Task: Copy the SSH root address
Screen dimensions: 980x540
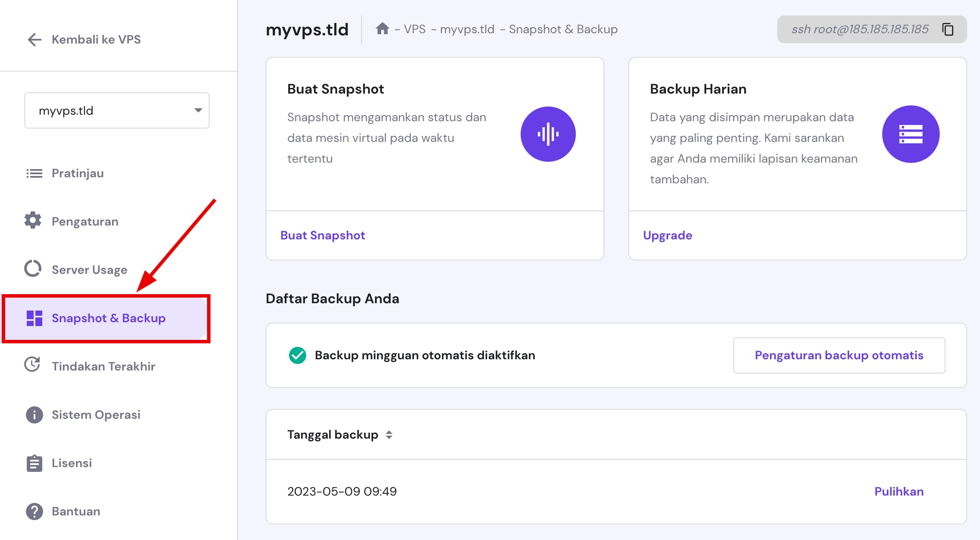Action: coord(949,29)
